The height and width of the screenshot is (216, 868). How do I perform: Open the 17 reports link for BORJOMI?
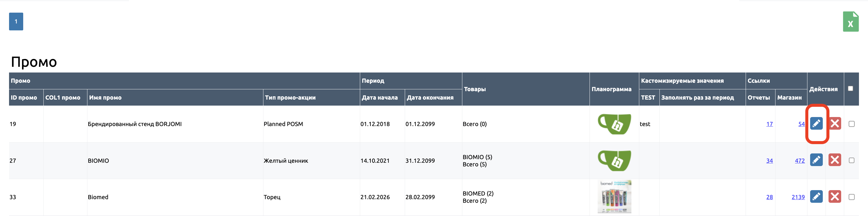click(x=769, y=124)
